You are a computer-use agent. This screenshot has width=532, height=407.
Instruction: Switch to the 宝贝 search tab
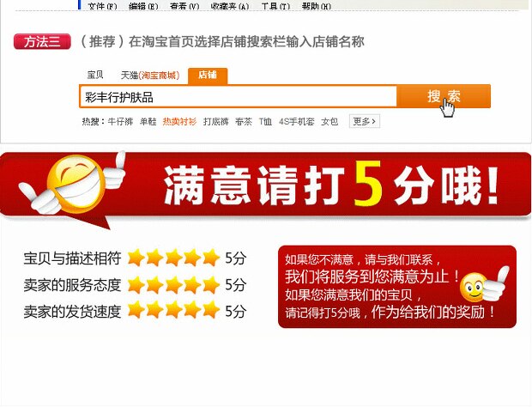(95, 75)
